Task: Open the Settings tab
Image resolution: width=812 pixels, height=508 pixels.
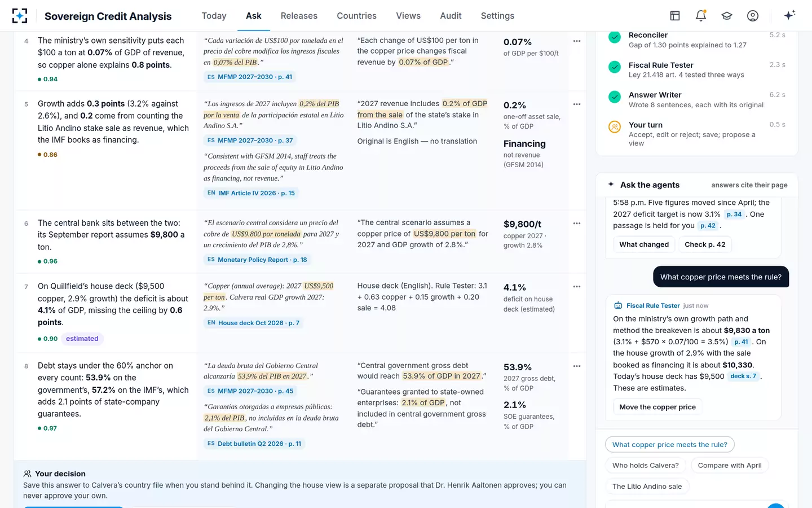Action: pyautogui.click(x=498, y=16)
